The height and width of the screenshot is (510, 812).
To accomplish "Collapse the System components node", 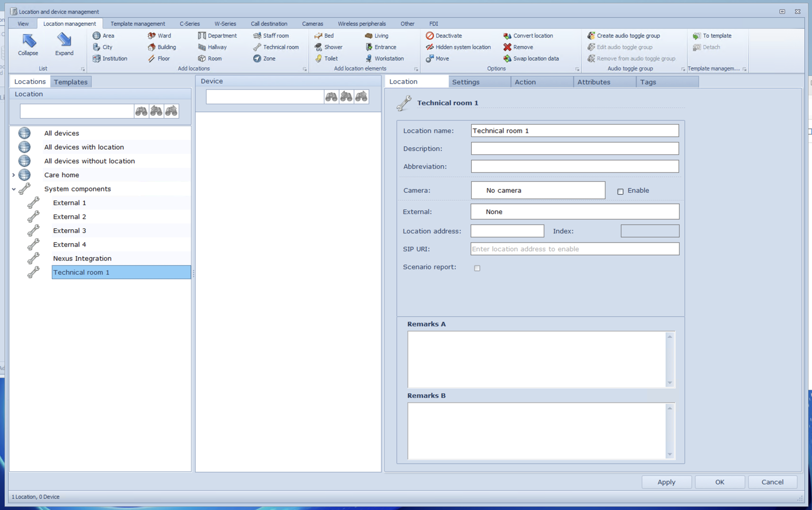I will (14, 189).
